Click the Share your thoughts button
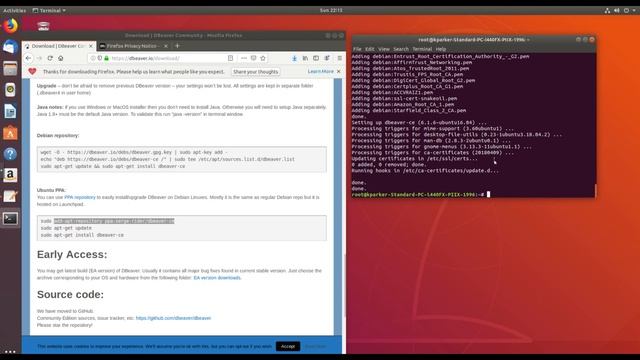This screenshot has width=640, height=360. pyautogui.click(x=256, y=71)
